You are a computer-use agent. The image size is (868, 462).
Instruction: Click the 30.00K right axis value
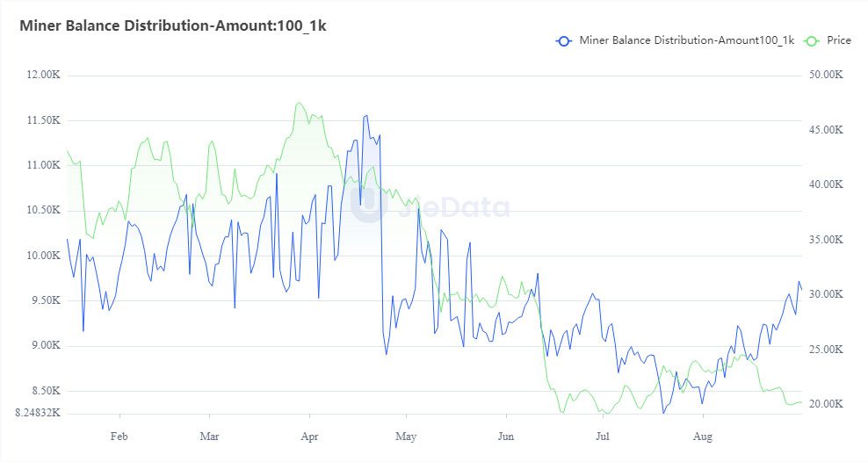pyautogui.click(x=827, y=294)
